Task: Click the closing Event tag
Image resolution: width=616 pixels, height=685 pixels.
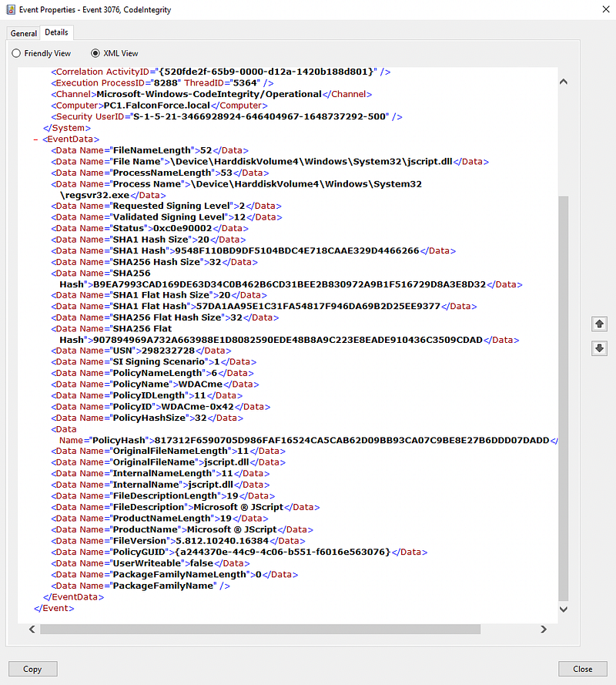Action: [x=54, y=609]
